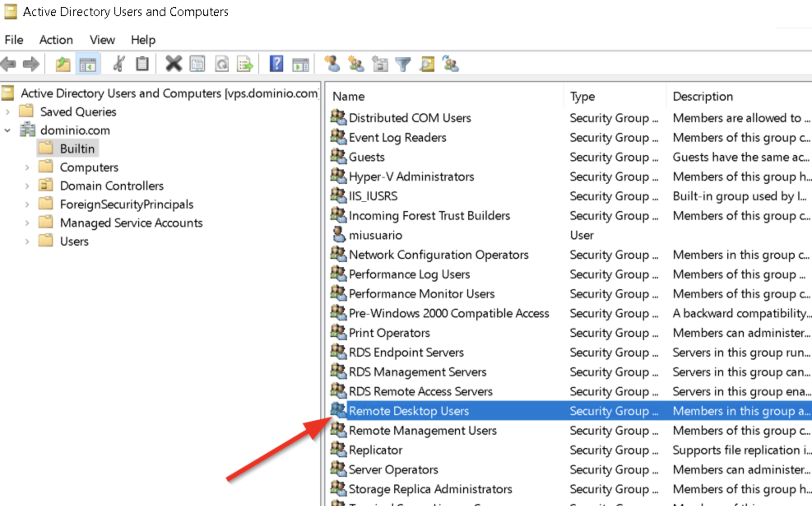812x506 pixels.
Task: Collapse the dominio.com domain node
Action: 8,130
